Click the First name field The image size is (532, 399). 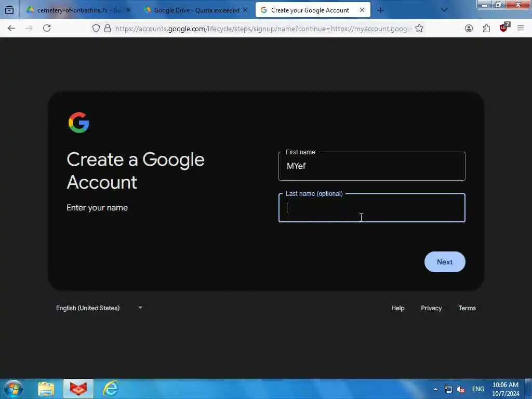click(372, 166)
